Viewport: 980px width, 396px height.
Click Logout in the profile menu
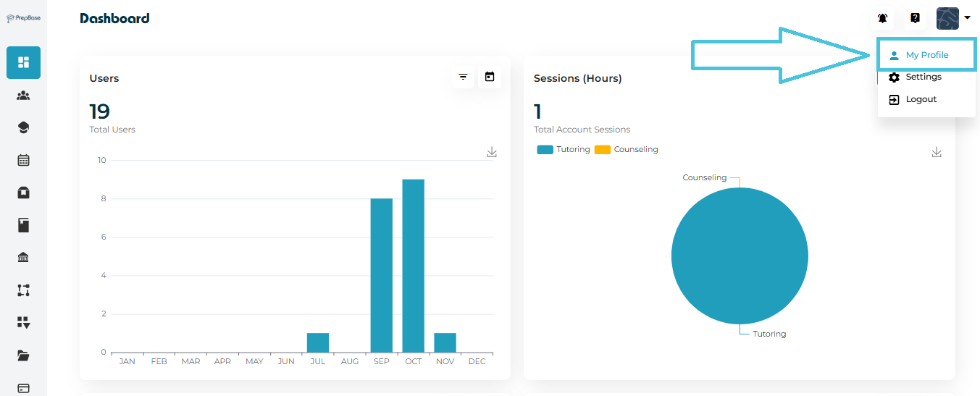921,99
